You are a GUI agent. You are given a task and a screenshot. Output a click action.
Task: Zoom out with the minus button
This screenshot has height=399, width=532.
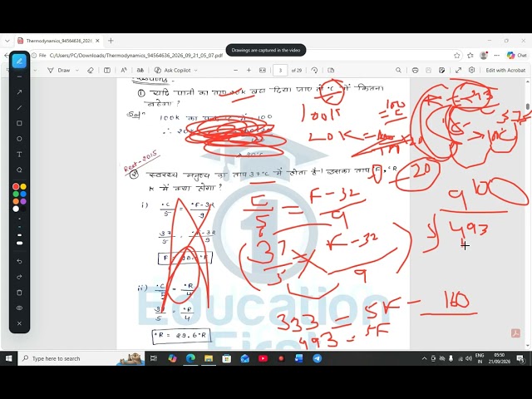tap(236, 70)
